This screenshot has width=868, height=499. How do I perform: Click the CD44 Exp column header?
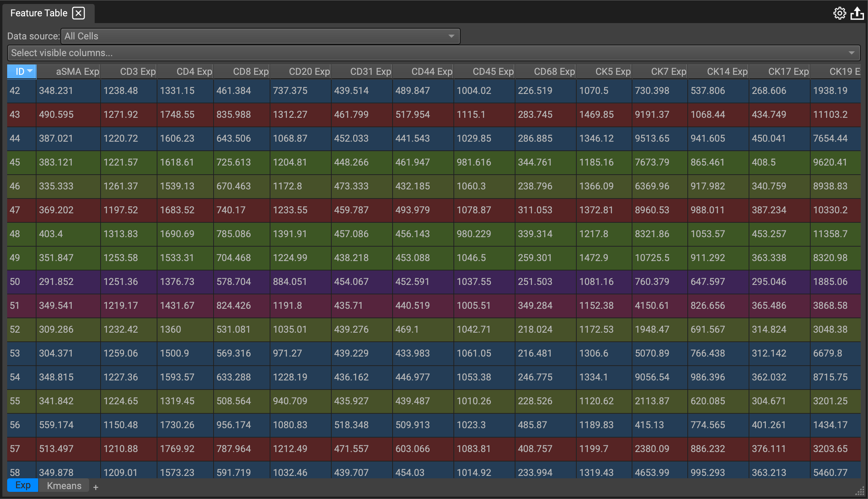[x=423, y=72]
